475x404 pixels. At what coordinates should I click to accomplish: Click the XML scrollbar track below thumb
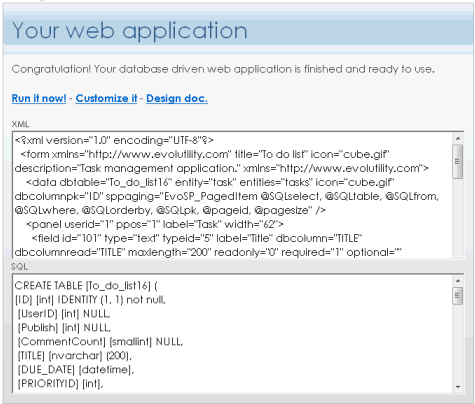[x=458, y=218]
